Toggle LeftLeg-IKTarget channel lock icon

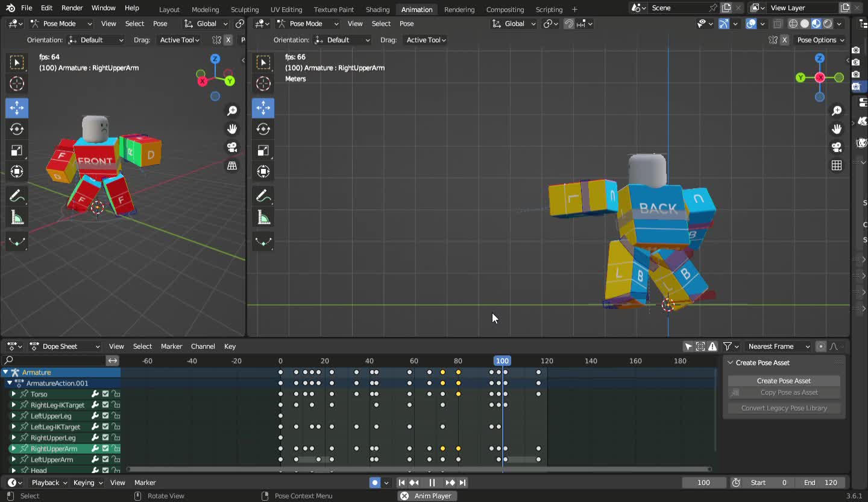click(x=115, y=427)
